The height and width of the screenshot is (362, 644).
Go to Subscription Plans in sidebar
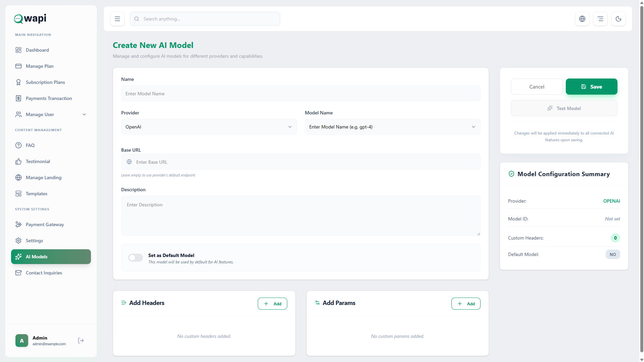45,82
